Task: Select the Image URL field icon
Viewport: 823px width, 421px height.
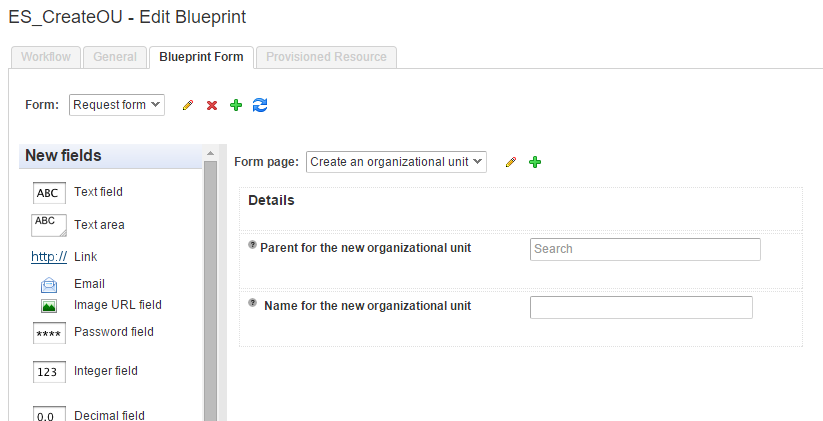Action: [x=49, y=305]
